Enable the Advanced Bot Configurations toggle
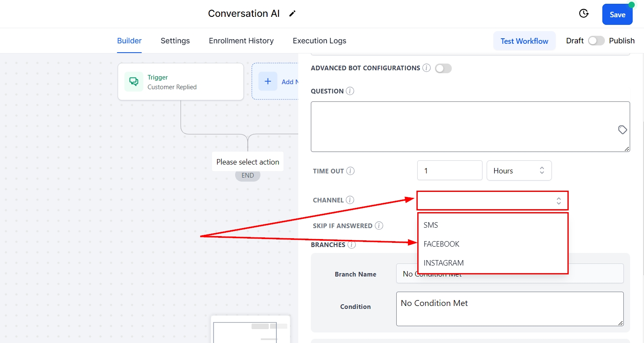 tap(443, 68)
